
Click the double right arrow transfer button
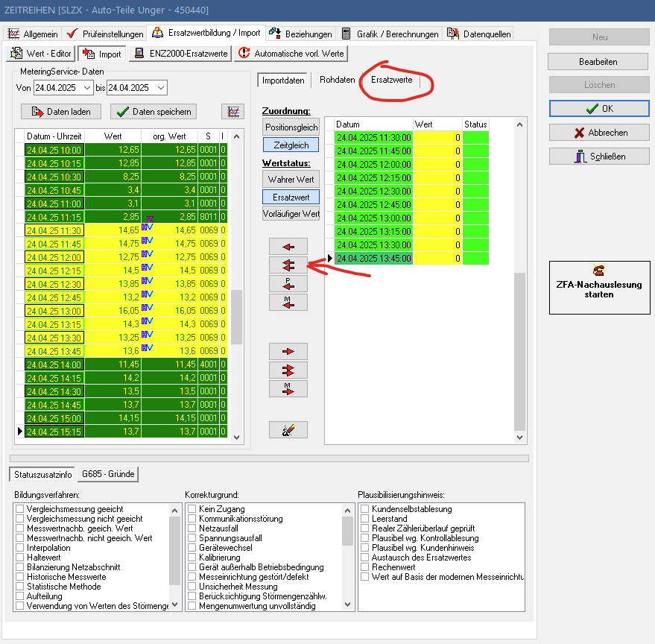(x=288, y=370)
